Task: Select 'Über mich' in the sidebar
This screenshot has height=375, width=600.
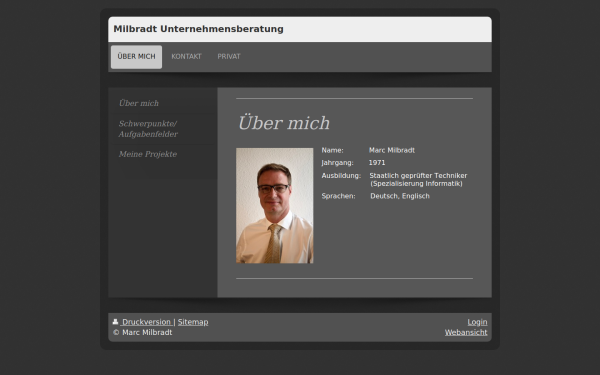Action: click(139, 103)
